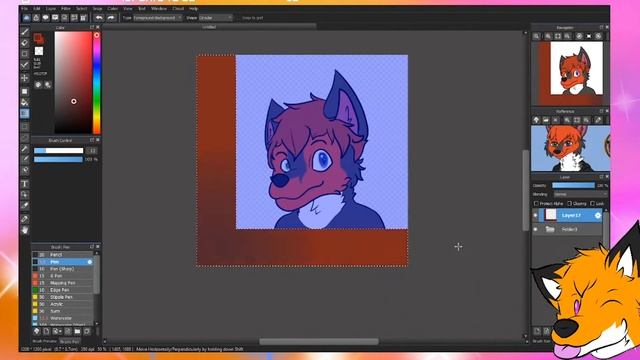The image size is (640, 360).
Task: Open the layer Blending dropdown
Action: (580, 194)
